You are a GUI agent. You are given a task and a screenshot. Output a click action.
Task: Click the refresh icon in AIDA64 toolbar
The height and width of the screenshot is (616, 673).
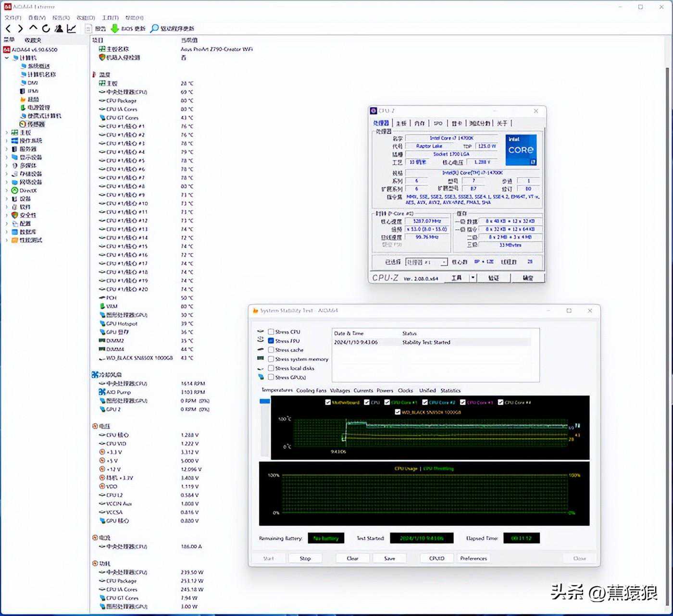(x=46, y=28)
